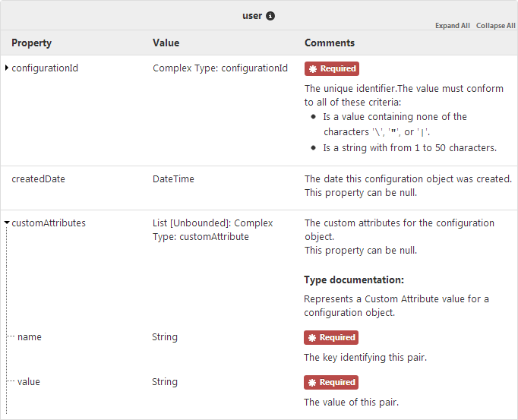Select the value child property
The height and width of the screenshot is (420, 518).
click(x=29, y=382)
